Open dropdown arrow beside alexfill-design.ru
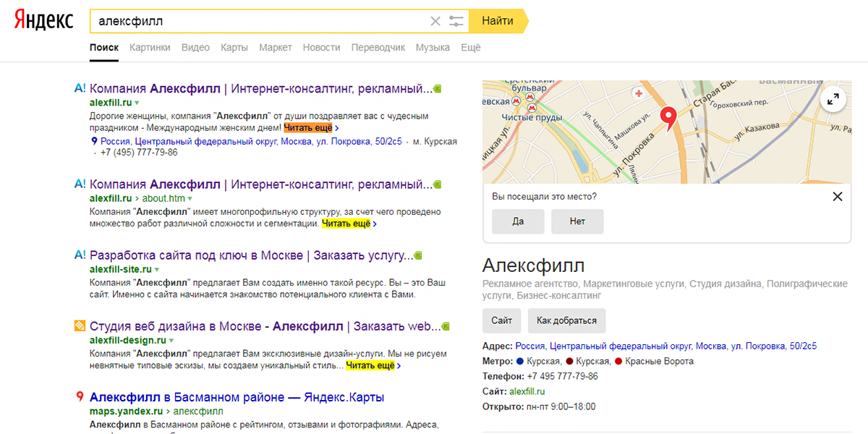This screenshot has width=868, height=434. coord(171,340)
